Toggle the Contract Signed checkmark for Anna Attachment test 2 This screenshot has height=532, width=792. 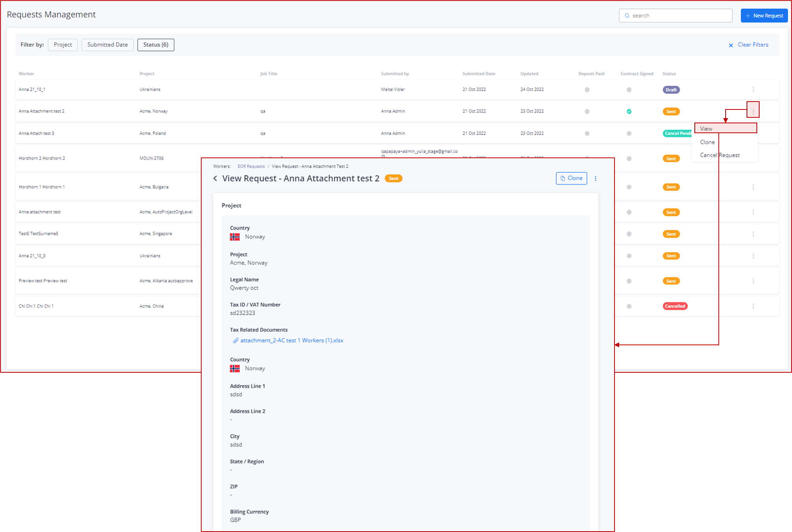coord(629,111)
